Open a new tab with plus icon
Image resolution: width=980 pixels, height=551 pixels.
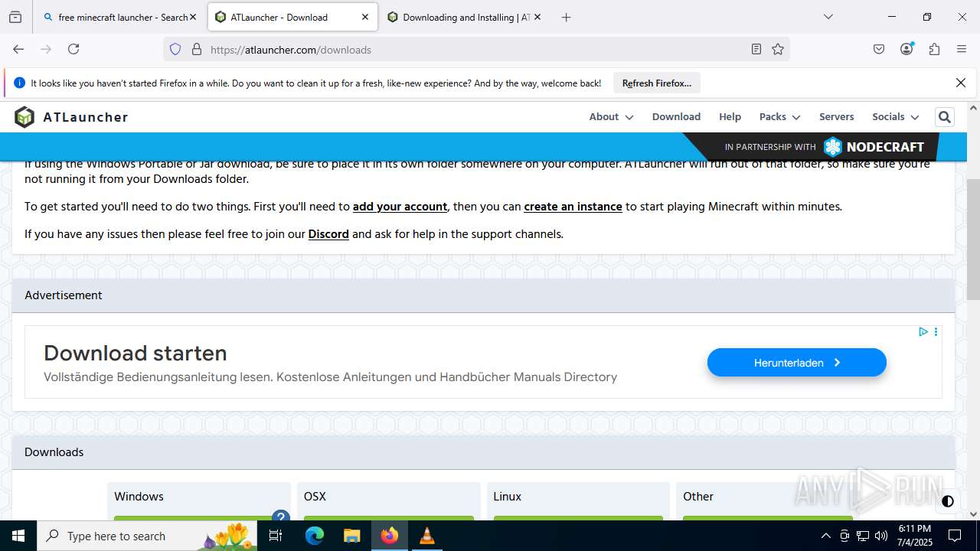(x=566, y=17)
